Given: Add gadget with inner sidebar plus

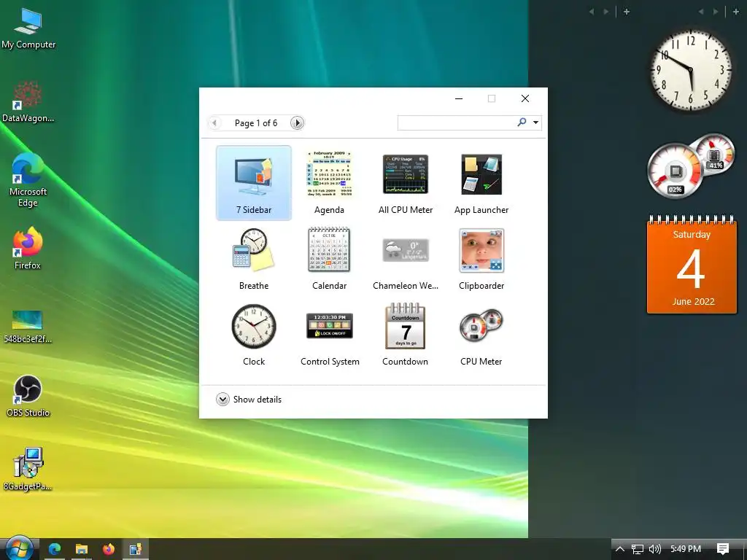Looking at the screenshot, I should tap(627, 12).
